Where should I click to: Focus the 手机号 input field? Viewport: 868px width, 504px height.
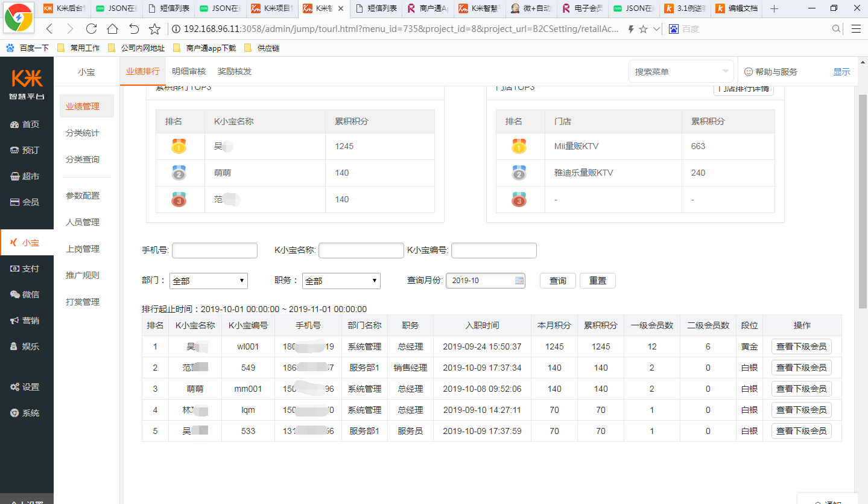coord(215,250)
